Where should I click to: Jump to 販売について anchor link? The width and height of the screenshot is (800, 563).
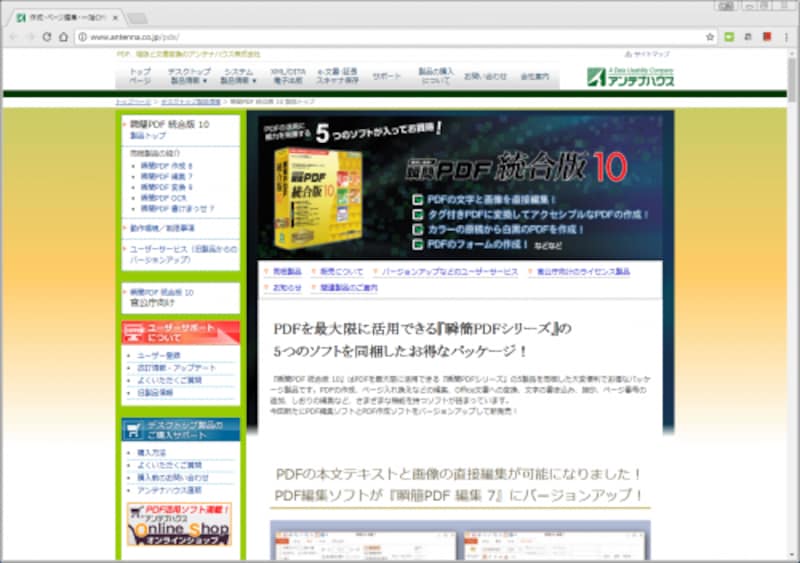click(341, 272)
